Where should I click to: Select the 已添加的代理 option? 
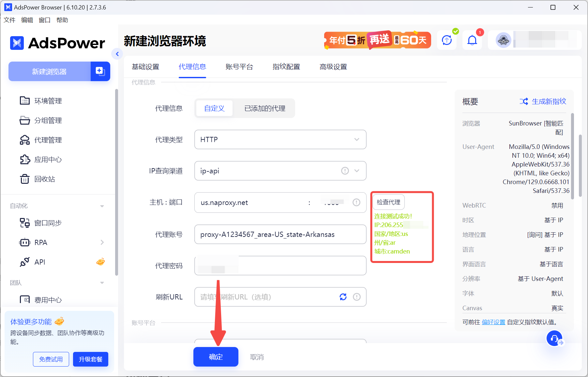coord(265,108)
